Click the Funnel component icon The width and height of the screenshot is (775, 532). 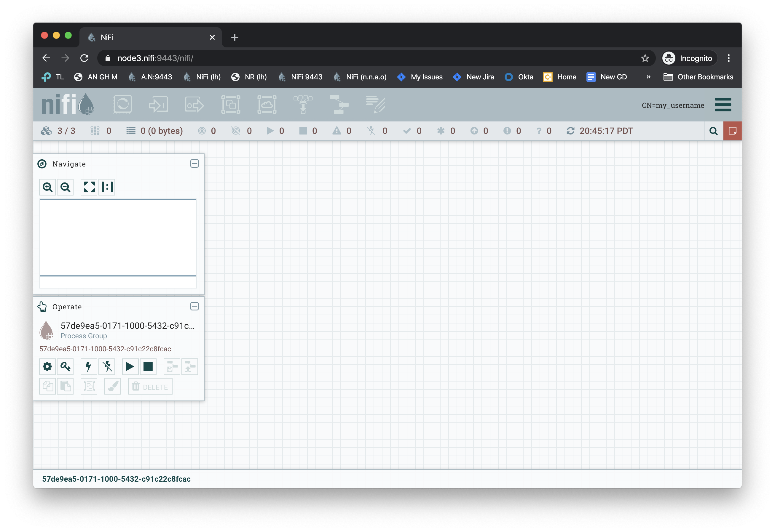303,105
